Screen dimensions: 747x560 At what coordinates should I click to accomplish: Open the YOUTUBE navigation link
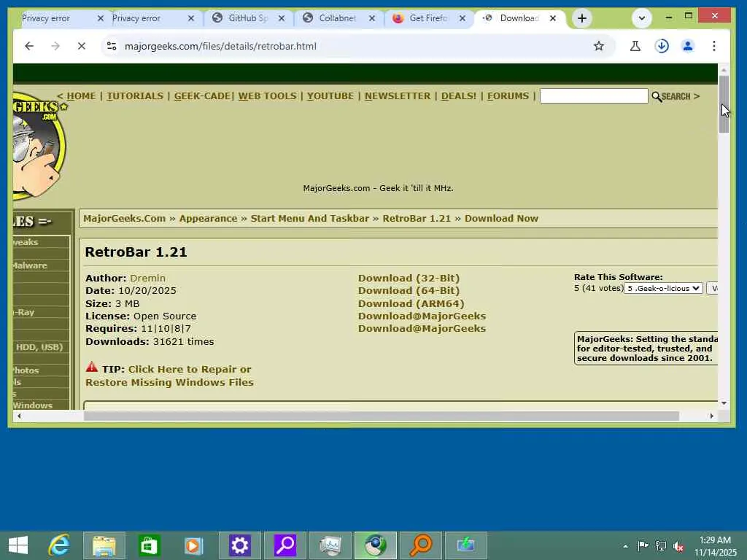click(x=330, y=96)
